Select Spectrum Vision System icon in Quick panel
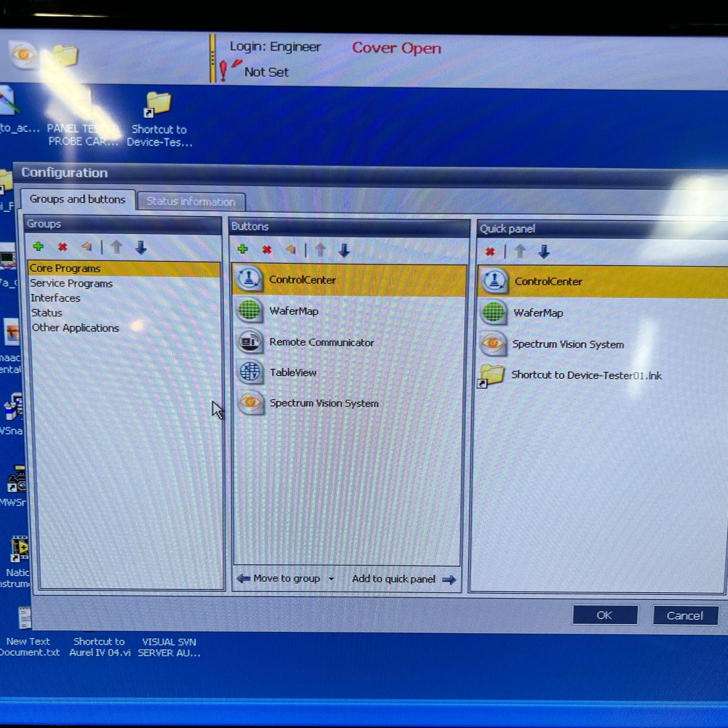 pos(493,344)
